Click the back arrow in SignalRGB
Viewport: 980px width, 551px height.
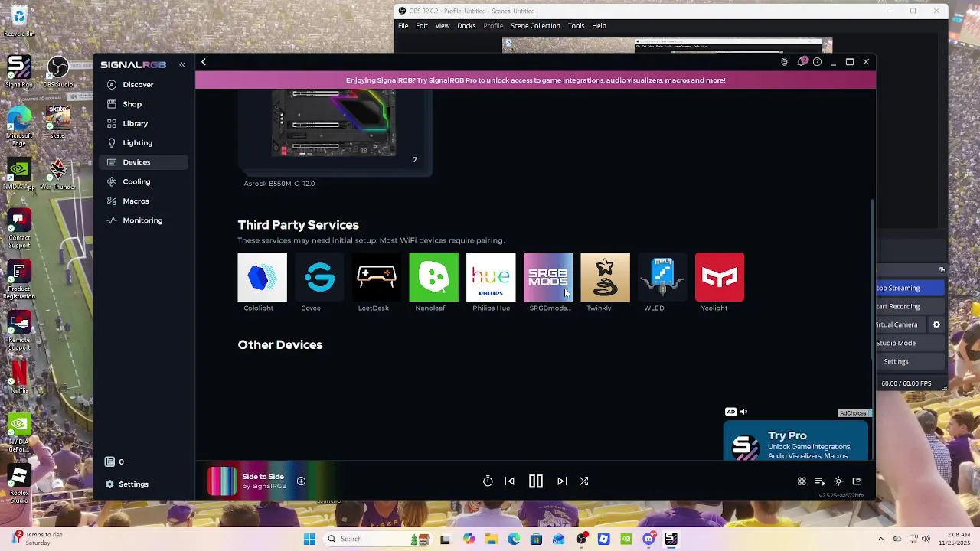click(204, 62)
